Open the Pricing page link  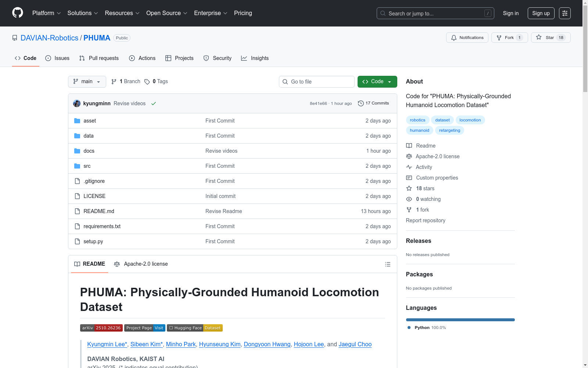(x=243, y=13)
